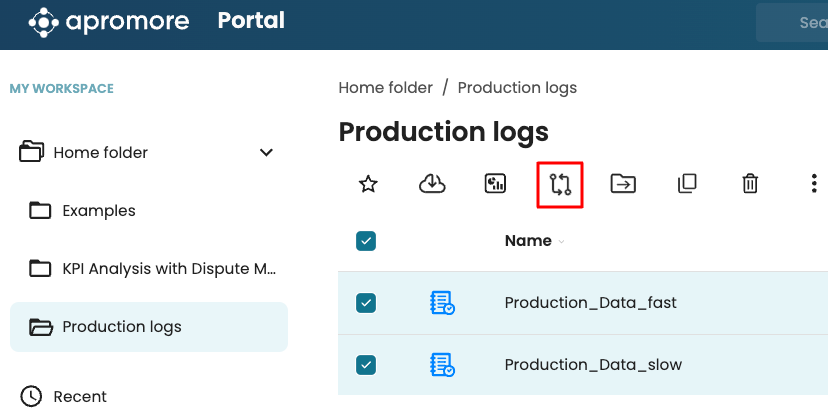Click the move to folder icon
The height and width of the screenshot is (416, 828).
tap(623, 184)
